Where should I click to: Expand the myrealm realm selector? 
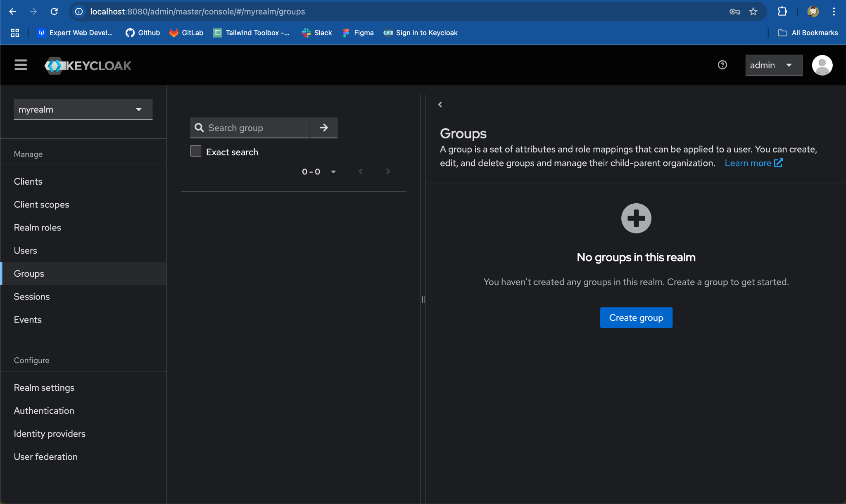83,109
